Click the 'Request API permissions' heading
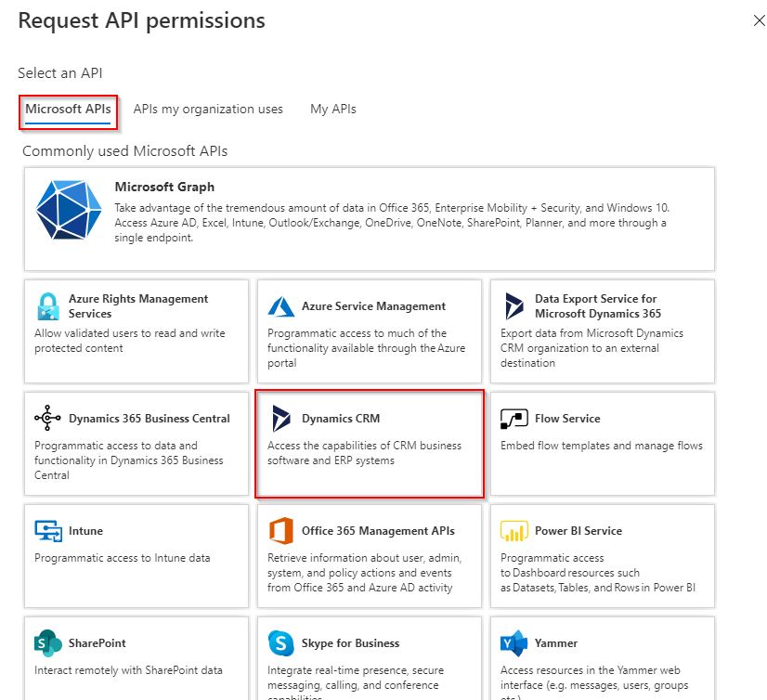The image size is (767, 700). (141, 20)
